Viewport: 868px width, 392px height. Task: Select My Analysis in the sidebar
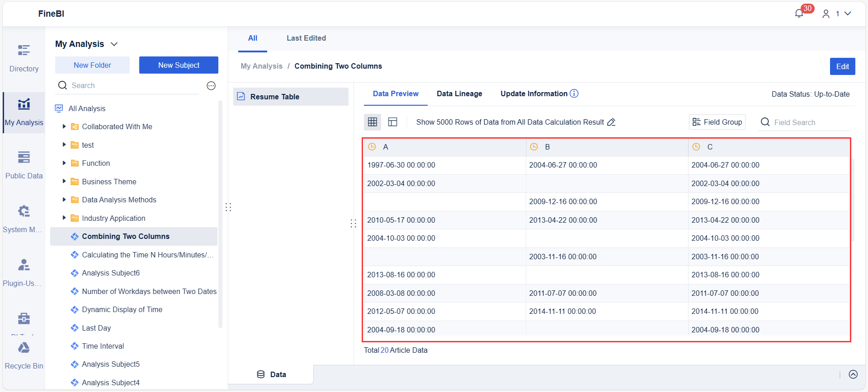tap(24, 112)
